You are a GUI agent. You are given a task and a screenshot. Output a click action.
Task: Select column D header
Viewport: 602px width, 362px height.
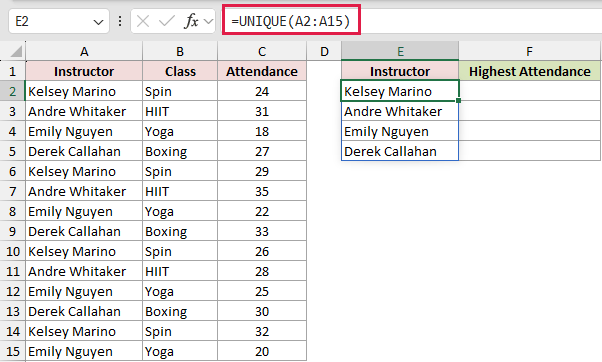(x=324, y=51)
